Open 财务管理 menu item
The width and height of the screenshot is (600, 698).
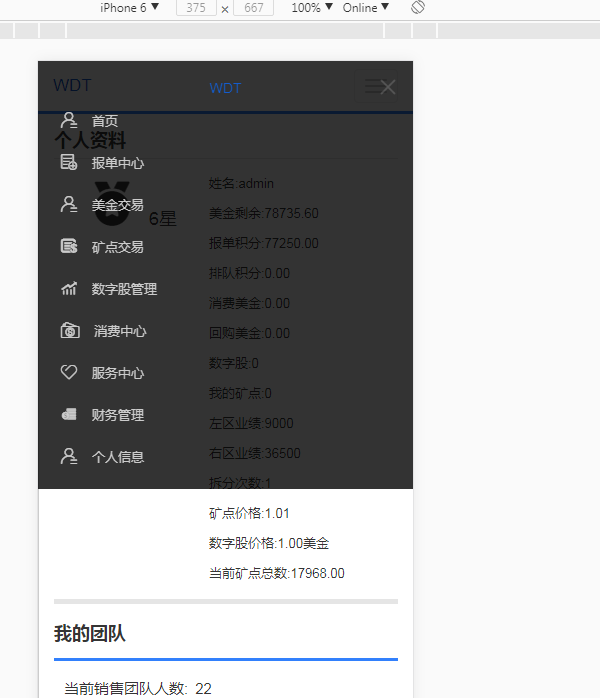tap(118, 415)
